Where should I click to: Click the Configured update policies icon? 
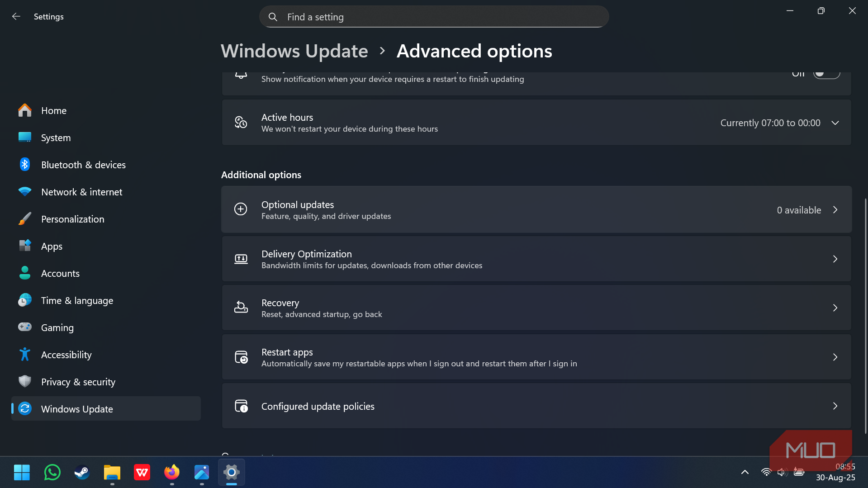(241, 406)
